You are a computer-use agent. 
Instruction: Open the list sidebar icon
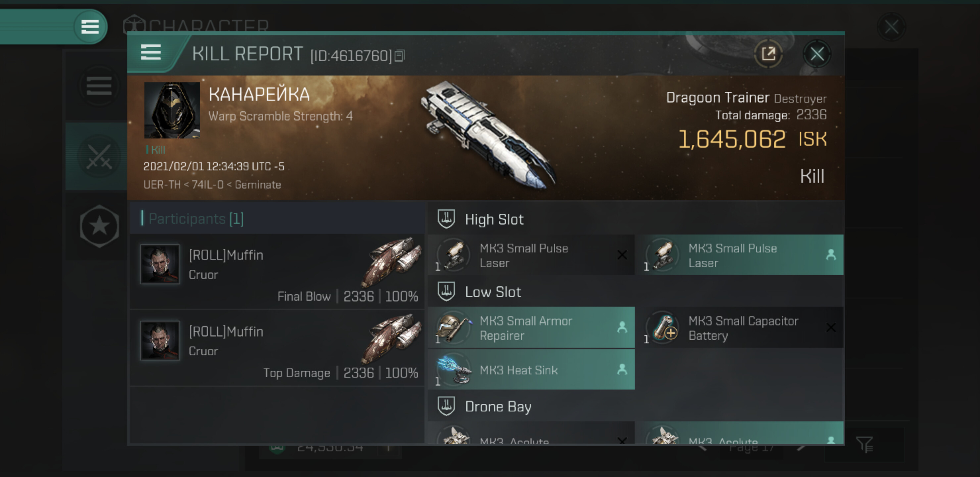click(99, 86)
